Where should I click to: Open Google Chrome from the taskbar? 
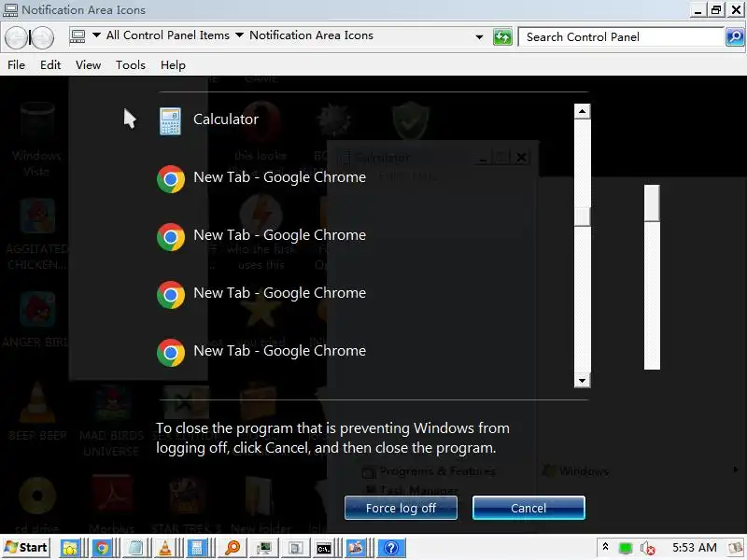coord(102,548)
